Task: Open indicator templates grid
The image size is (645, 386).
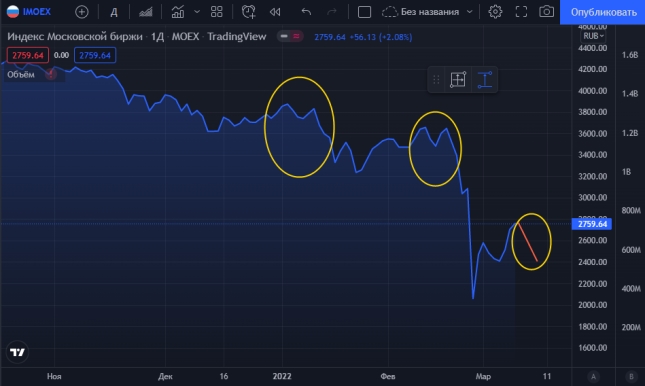Action: click(x=216, y=12)
